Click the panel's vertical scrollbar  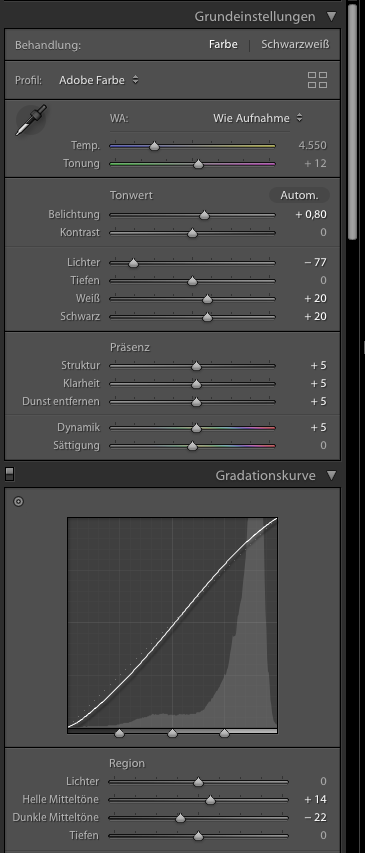coord(352,119)
